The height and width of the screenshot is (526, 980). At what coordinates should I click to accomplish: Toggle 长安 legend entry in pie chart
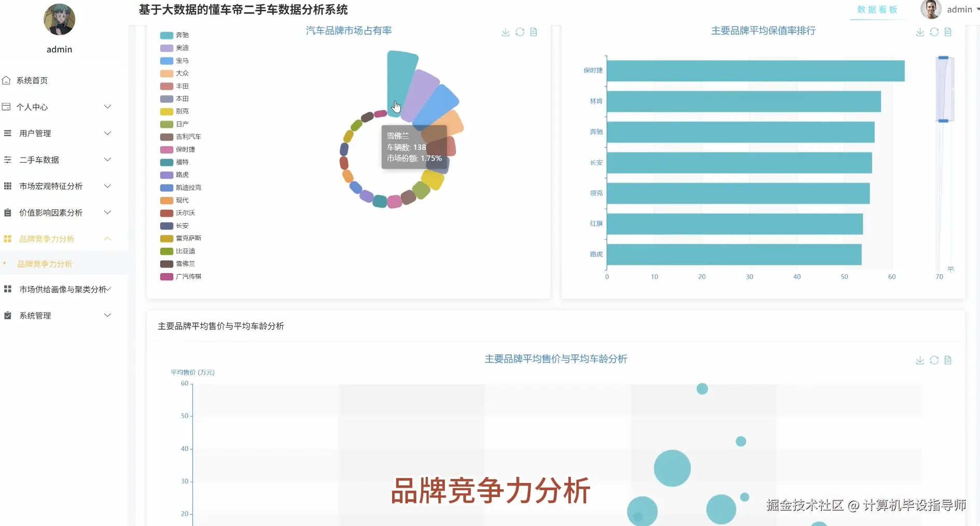point(175,225)
